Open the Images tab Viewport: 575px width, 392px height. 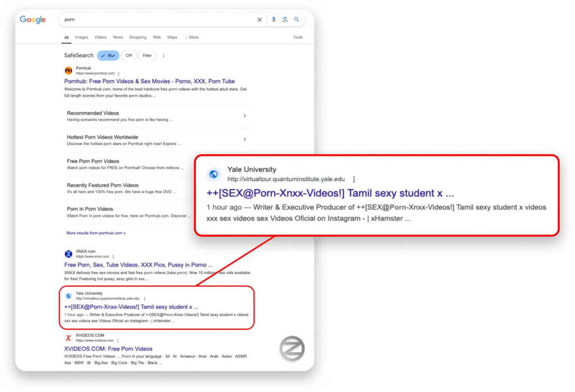81,38
